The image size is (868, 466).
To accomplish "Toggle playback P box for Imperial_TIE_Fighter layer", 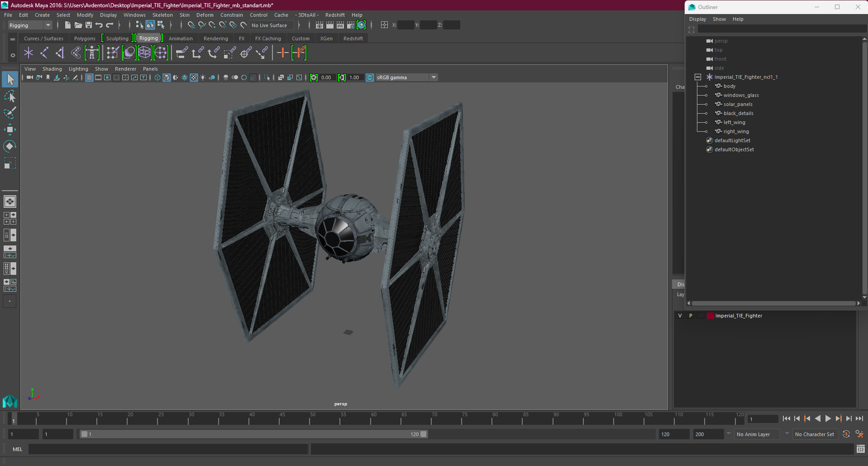I will click(691, 316).
